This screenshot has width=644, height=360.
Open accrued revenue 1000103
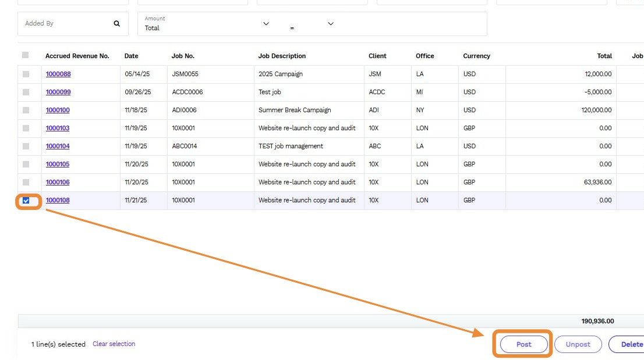tap(58, 129)
